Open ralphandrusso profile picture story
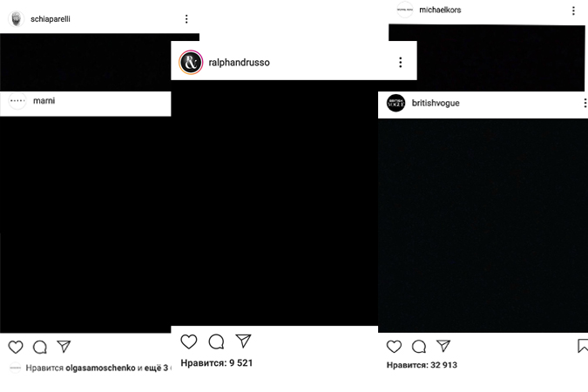588x392 pixels. pos(191,62)
